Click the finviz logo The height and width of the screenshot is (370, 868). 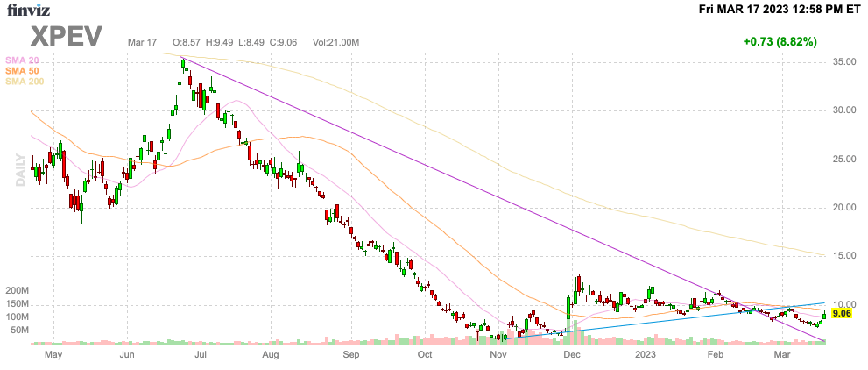click(29, 10)
